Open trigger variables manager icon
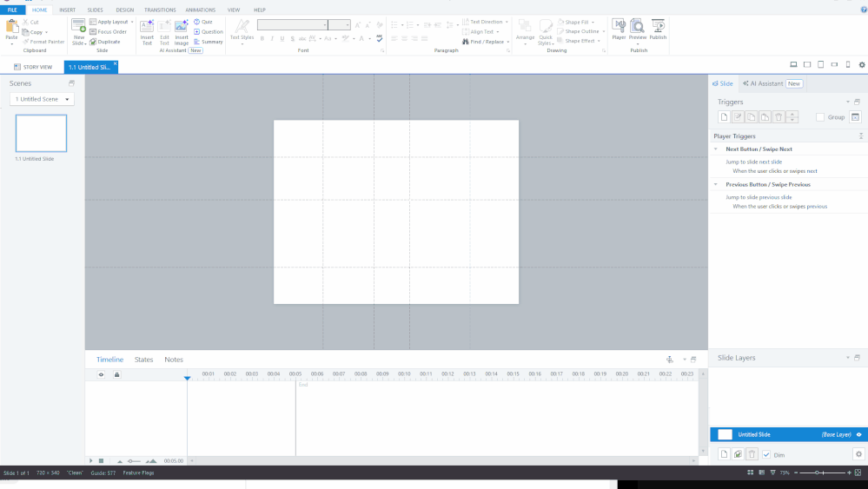Screen dimensions: 868x489 [855, 116]
